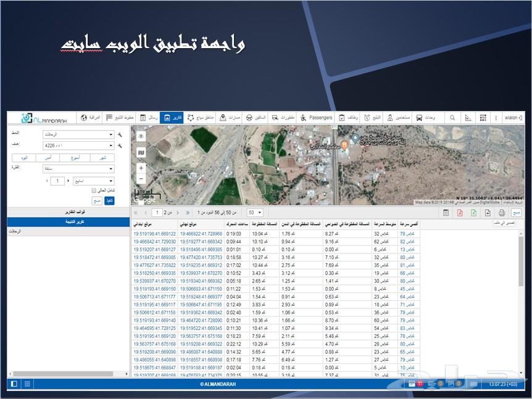
Task: Open the Geofences (مناطق سياج) tab
Action: click(201, 118)
